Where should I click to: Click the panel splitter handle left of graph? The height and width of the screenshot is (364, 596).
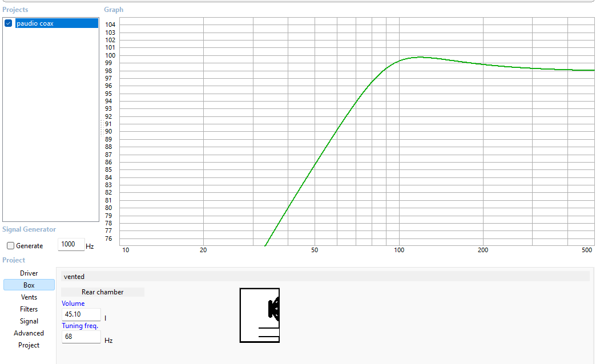coord(102,128)
